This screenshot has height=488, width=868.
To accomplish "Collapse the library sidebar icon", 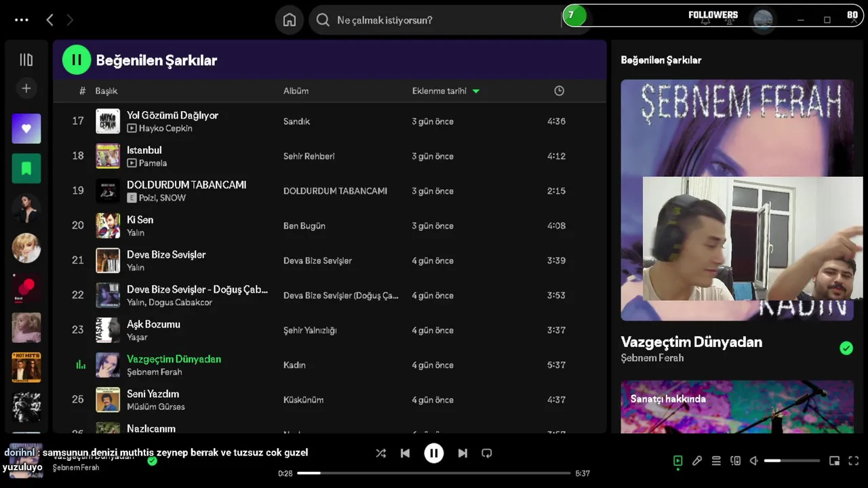I will coord(26,60).
